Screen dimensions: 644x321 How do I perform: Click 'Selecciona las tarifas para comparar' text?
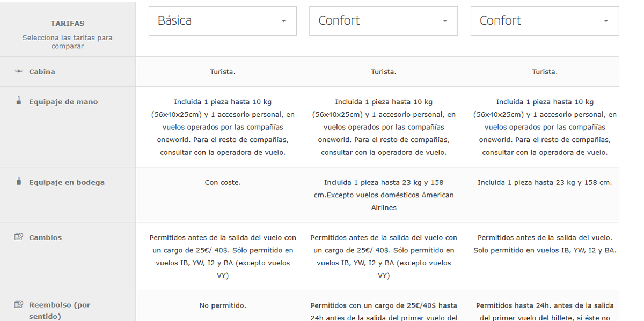point(68,42)
